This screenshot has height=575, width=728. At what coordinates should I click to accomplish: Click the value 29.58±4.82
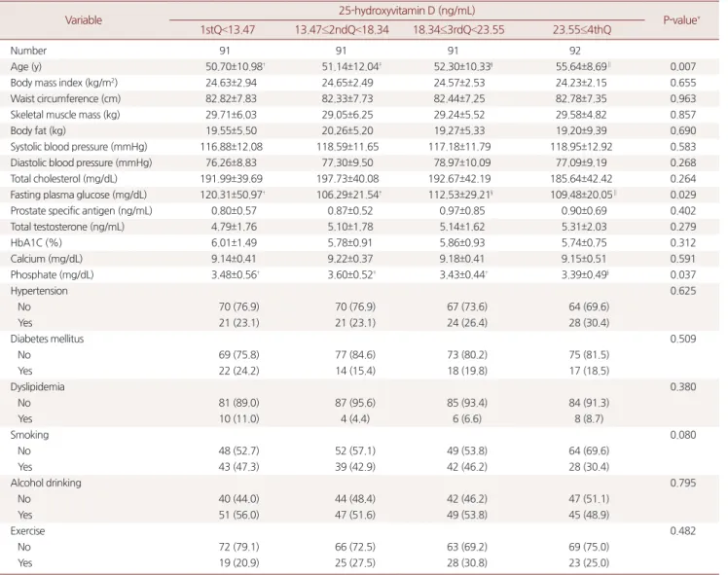point(581,115)
